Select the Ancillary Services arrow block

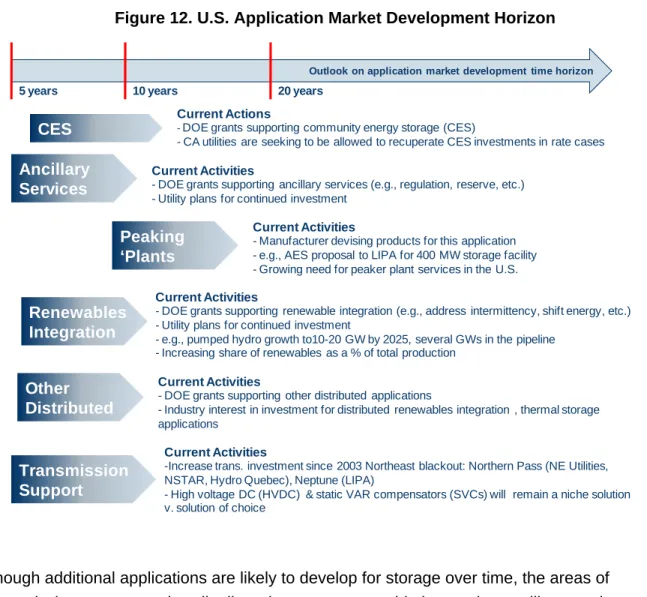click(x=73, y=178)
